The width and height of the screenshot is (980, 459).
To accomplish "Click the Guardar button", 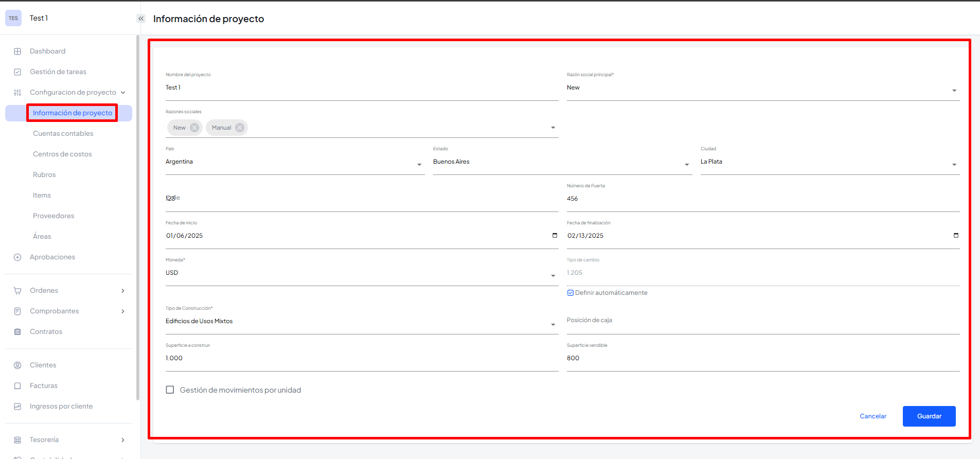I will pyautogui.click(x=929, y=416).
